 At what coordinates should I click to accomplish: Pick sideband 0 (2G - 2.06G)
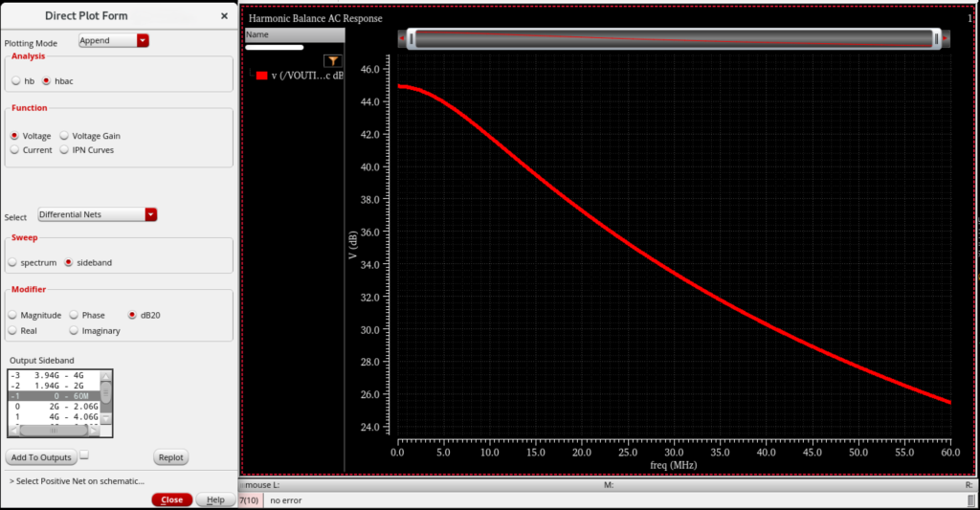(x=54, y=407)
